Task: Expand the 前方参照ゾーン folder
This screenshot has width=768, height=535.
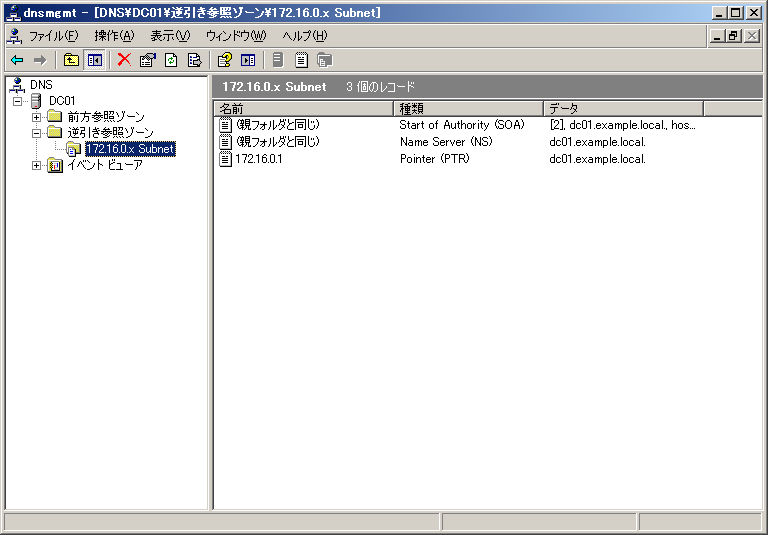Action: click(37, 117)
